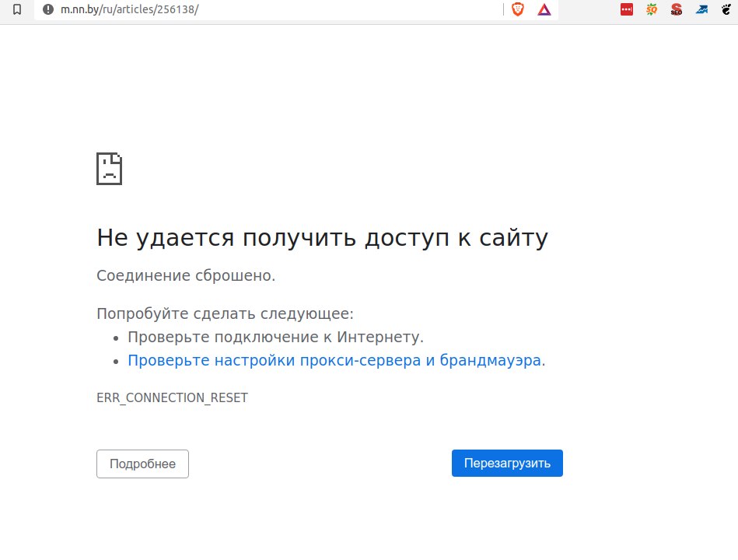Image resolution: width=738 pixels, height=560 pixels.
Task: Open the green SQ extension icon
Action: tap(652, 9)
